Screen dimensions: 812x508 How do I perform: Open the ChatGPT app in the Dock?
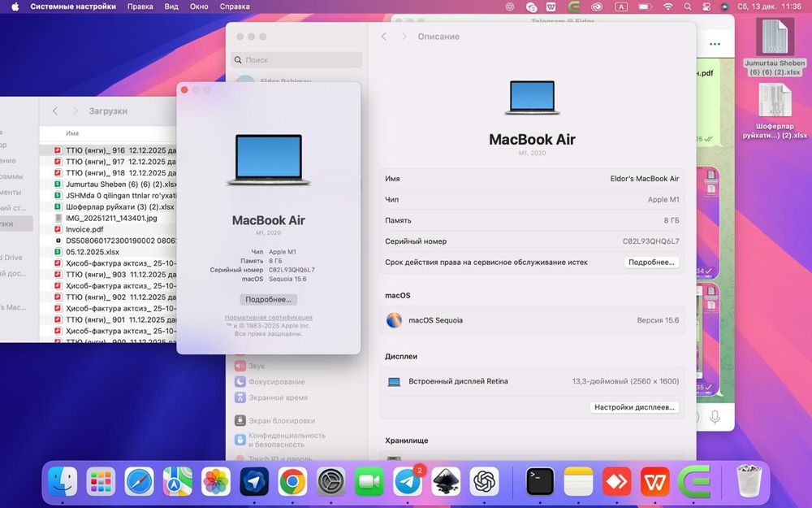484,481
